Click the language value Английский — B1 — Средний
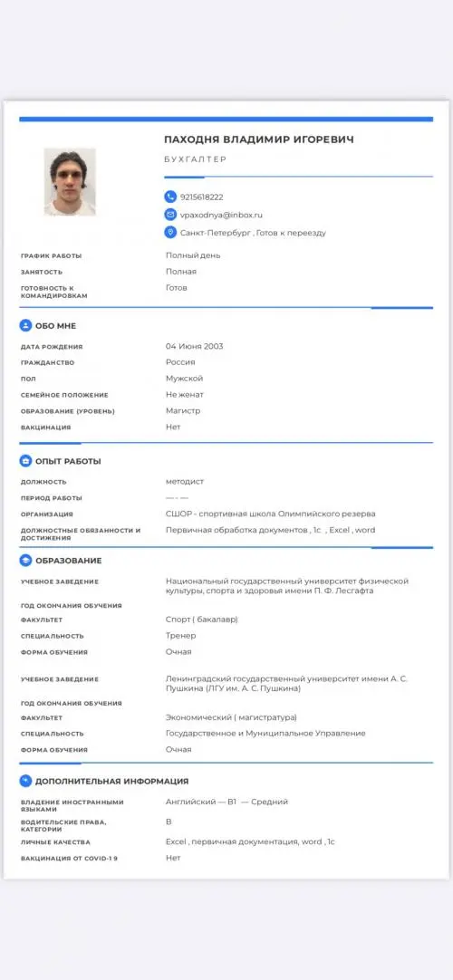This screenshot has height=980, width=453. (226, 802)
